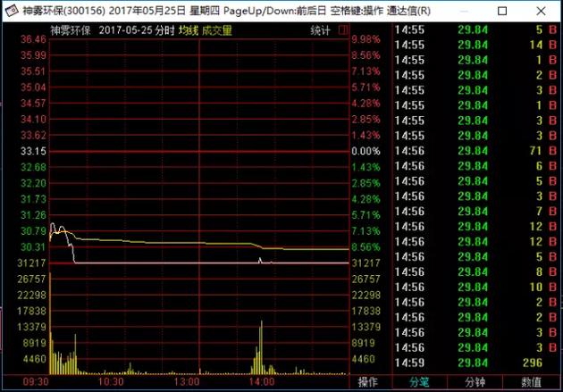
Task: Click the 神雾环保 name in chart header
Action: [x=71, y=30]
